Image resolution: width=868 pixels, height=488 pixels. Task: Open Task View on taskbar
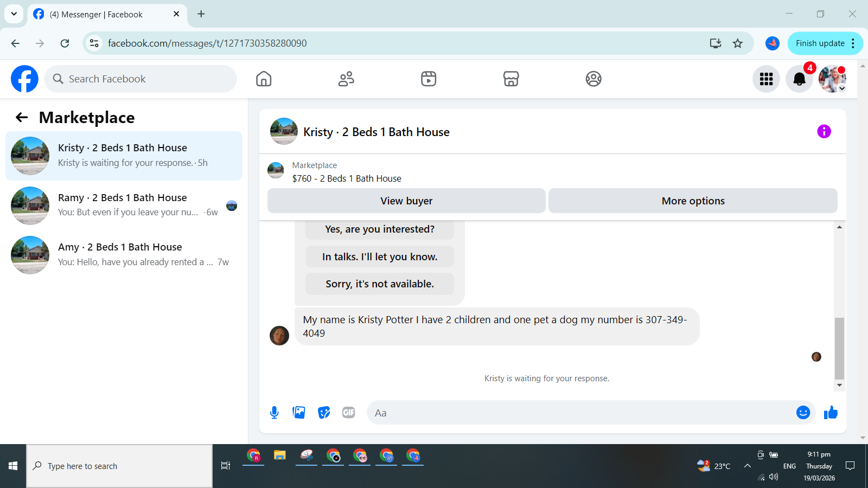coord(226,466)
